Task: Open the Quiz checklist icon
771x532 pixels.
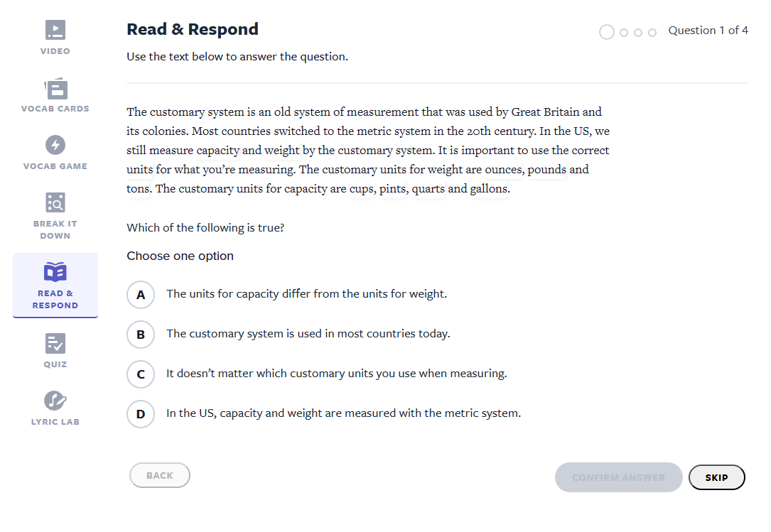Action: point(55,343)
